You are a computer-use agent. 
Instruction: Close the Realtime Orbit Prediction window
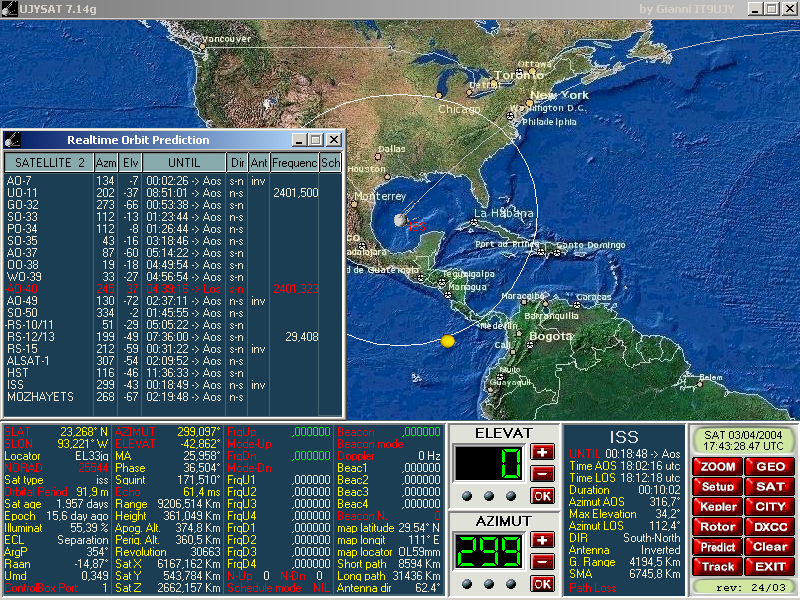pos(334,140)
